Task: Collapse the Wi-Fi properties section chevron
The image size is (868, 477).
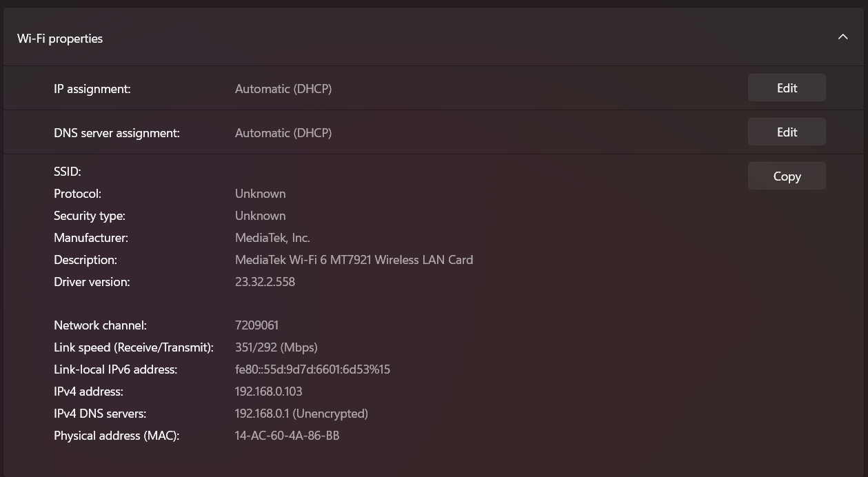Action: [842, 37]
